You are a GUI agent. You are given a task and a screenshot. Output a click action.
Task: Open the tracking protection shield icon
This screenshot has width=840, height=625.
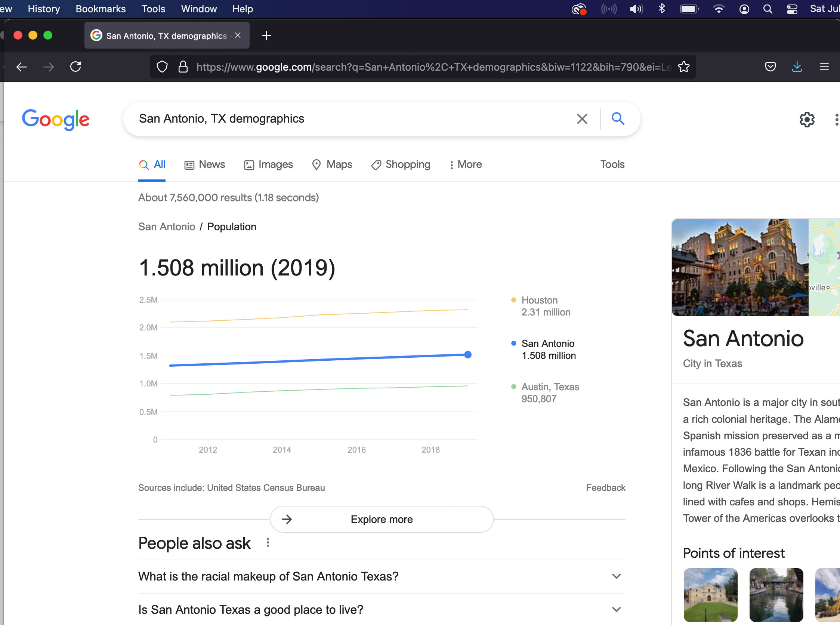[162, 67]
